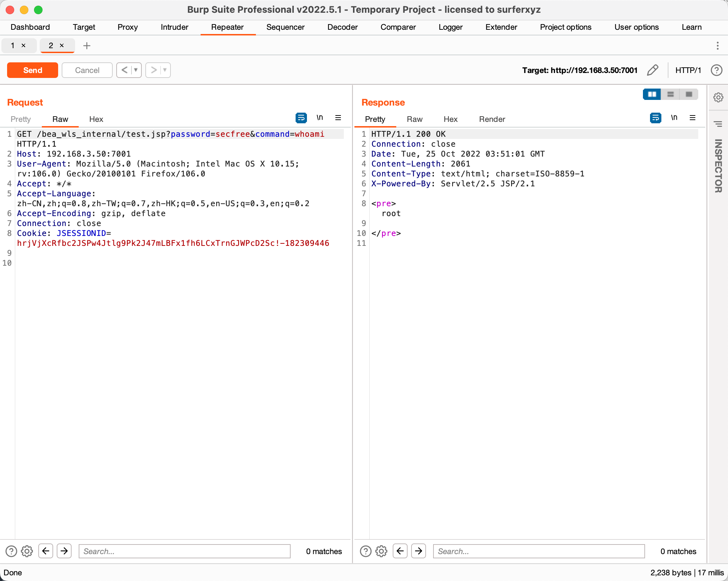Open the Intruder tab
Screen dimensions: 728x581
click(174, 27)
